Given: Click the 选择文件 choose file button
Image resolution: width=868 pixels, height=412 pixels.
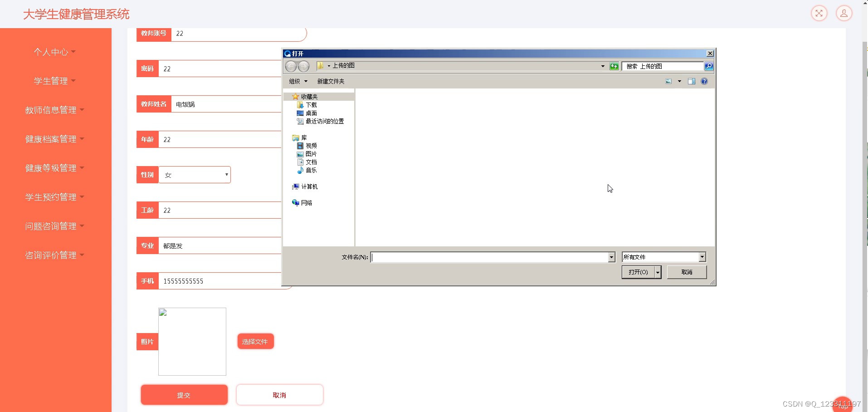Looking at the screenshot, I should click(255, 341).
